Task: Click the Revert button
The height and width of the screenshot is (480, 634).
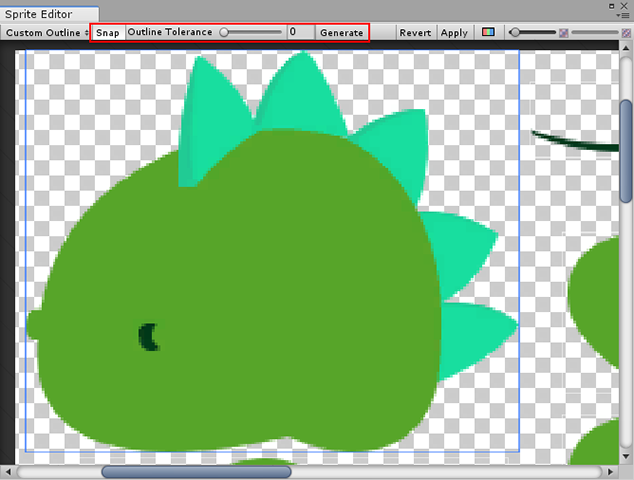Action: 415,33
